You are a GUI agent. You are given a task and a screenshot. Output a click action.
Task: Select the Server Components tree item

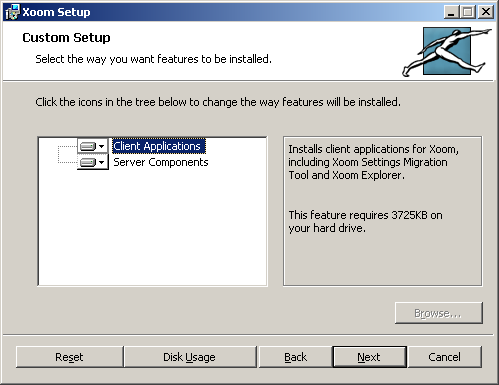161,162
